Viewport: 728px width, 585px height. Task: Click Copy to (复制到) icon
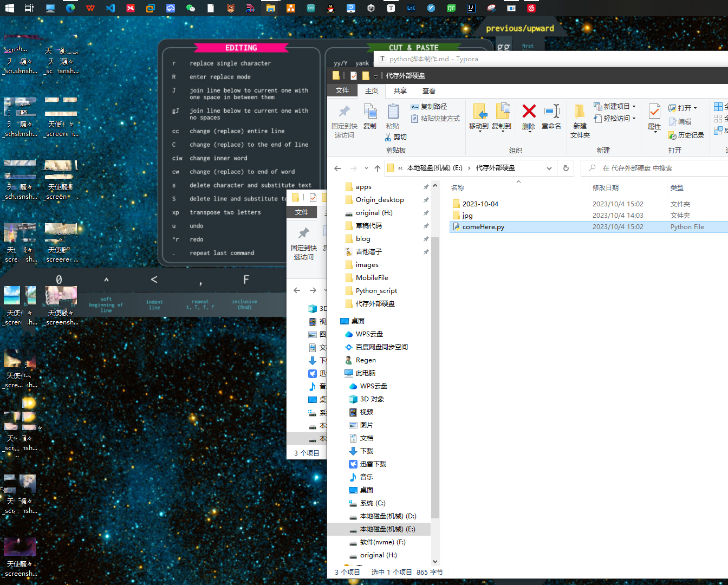click(502, 116)
